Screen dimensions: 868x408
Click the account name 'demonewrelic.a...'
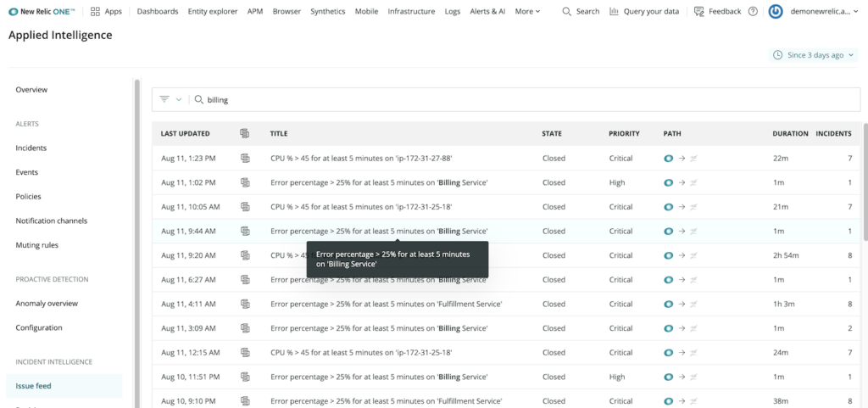pos(821,11)
